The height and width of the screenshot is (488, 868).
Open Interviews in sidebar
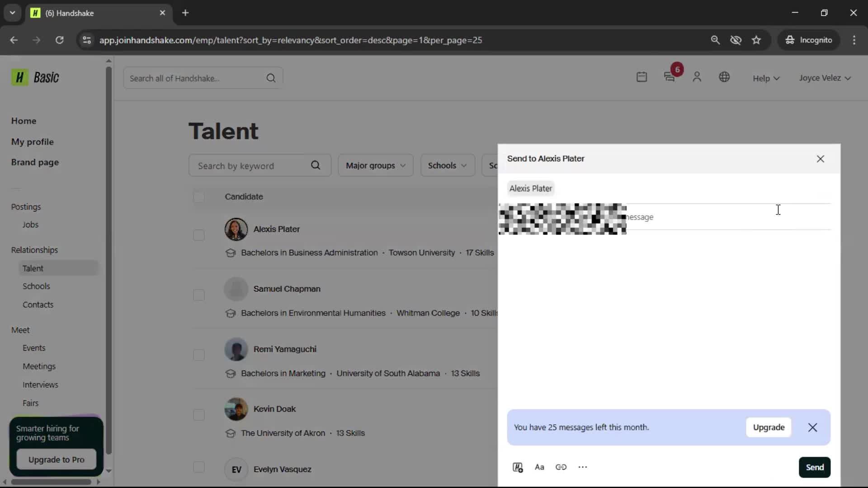click(40, 385)
